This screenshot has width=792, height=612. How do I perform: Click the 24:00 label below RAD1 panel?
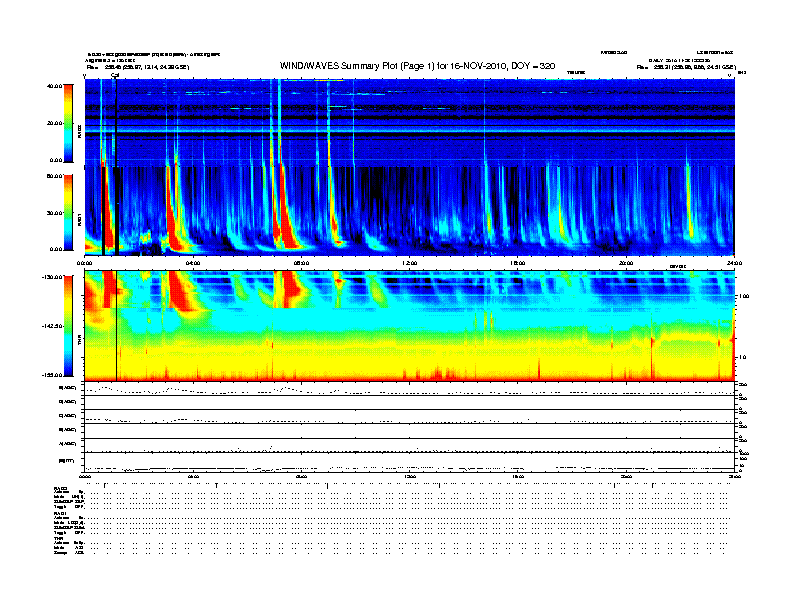pos(733,262)
